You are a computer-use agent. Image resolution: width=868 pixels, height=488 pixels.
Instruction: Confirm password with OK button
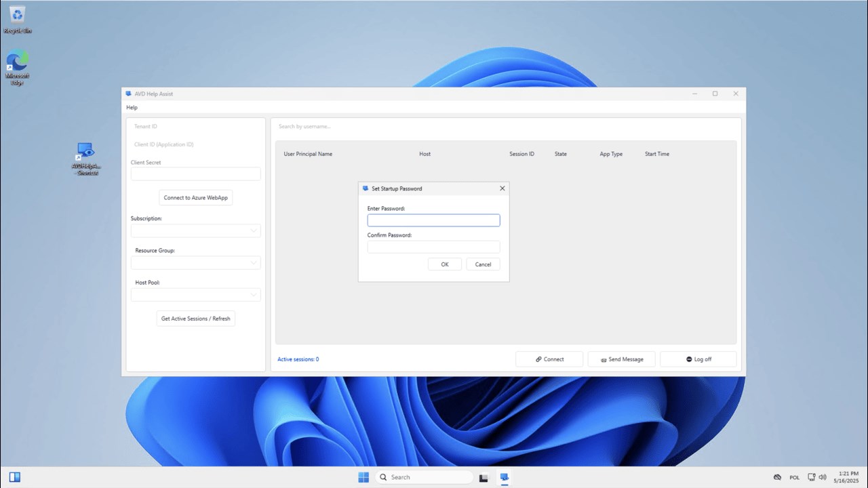click(445, 264)
